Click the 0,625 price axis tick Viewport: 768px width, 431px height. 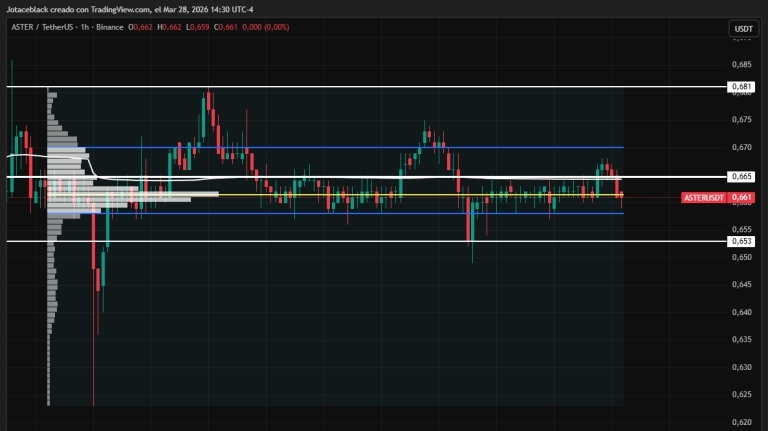click(742, 394)
